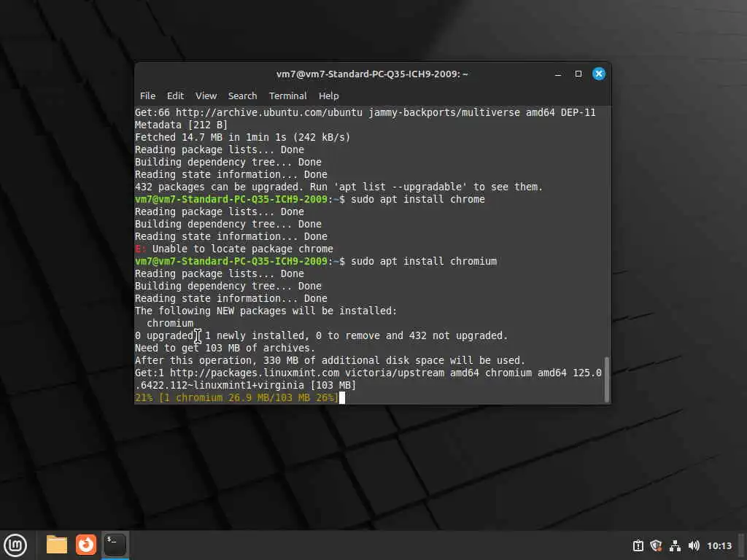Launch the Files folder from the panel
747x560 pixels.
[x=57, y=545]
